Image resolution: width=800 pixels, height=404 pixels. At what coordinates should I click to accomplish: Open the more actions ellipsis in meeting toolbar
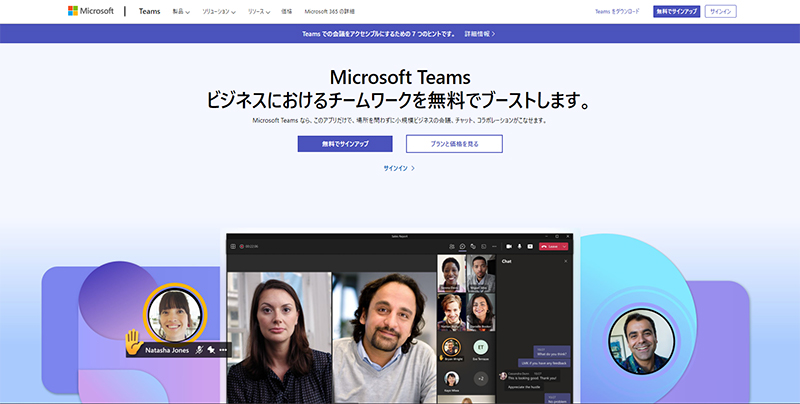[x=494, y=246]
